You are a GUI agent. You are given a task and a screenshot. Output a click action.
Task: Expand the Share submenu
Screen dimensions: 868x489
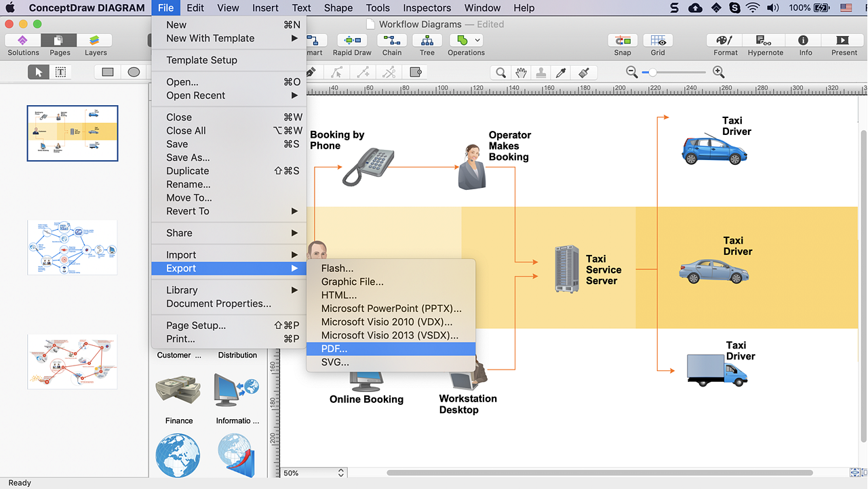[x=229, y=233]
